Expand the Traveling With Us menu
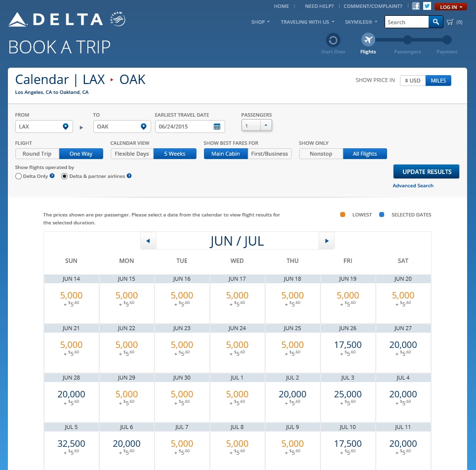The image size is (476, 470). tap(307, 22)
